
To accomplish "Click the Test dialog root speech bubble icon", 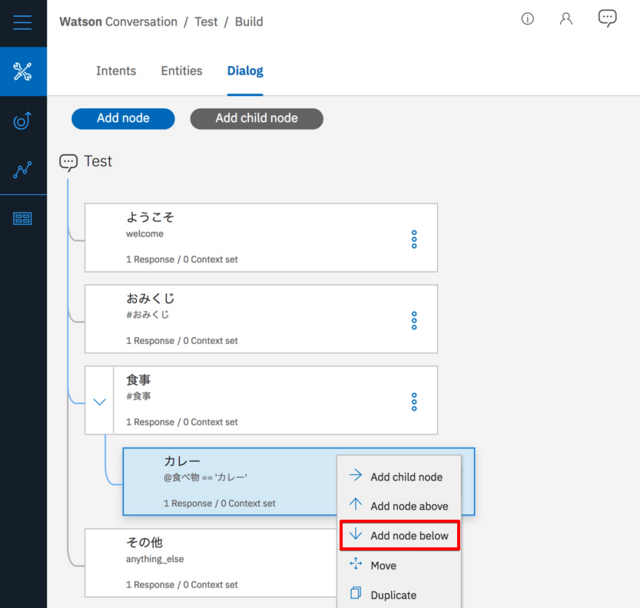I will pos(68,162).
